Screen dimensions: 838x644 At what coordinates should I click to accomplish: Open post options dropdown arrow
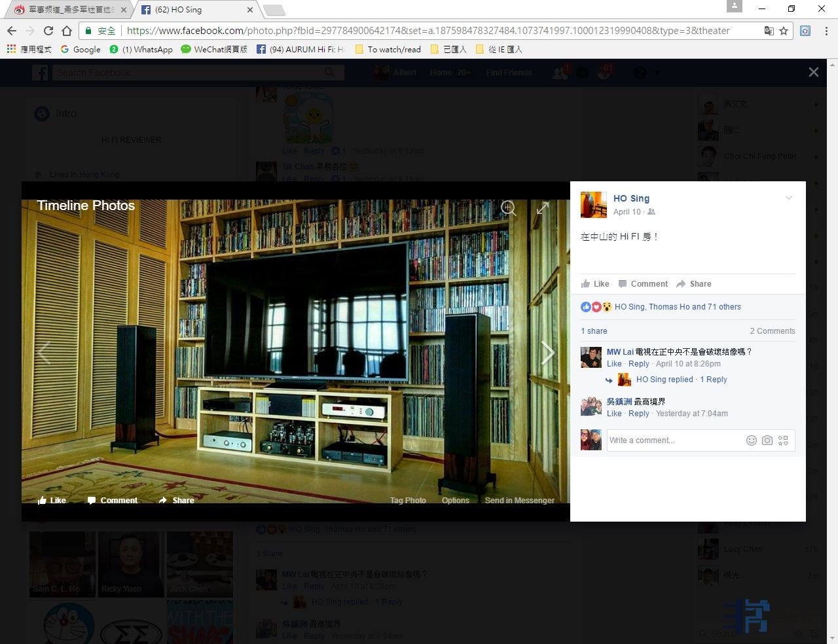[x=789, y=198]
